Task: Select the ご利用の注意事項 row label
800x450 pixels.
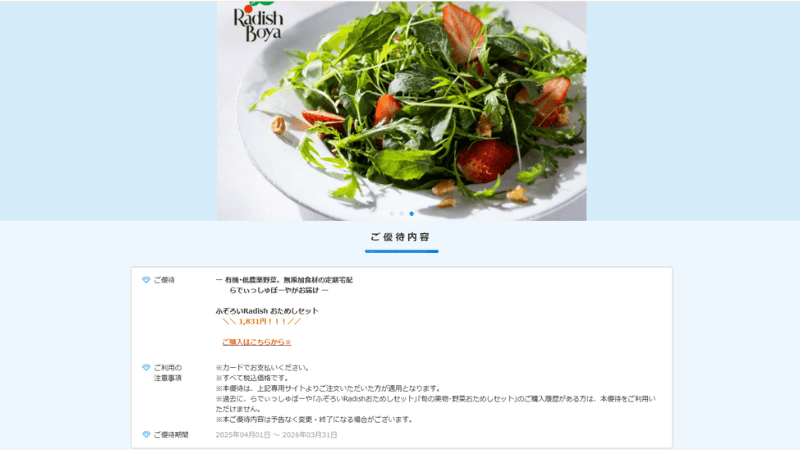Action: [x=168, y=373]
